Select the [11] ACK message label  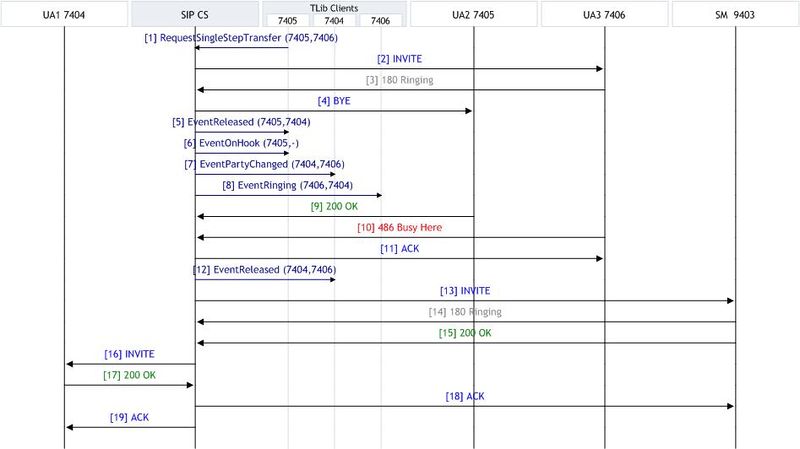click(x=399, y=248)
